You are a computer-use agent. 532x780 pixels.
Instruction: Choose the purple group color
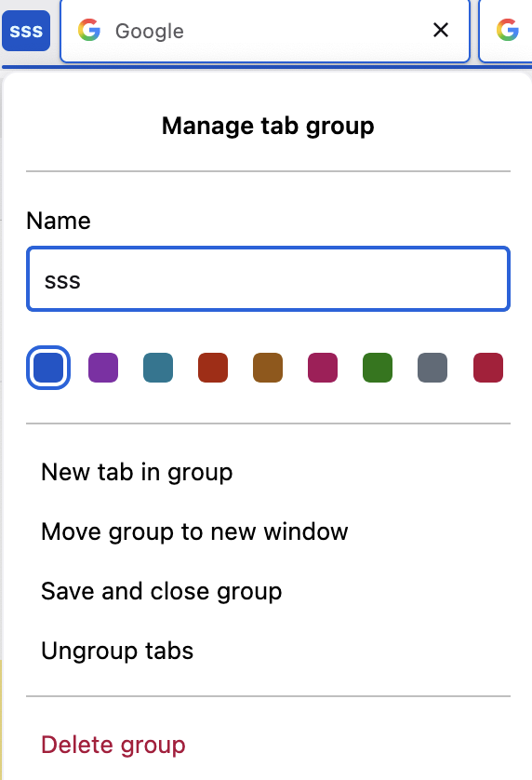[103, 368]
